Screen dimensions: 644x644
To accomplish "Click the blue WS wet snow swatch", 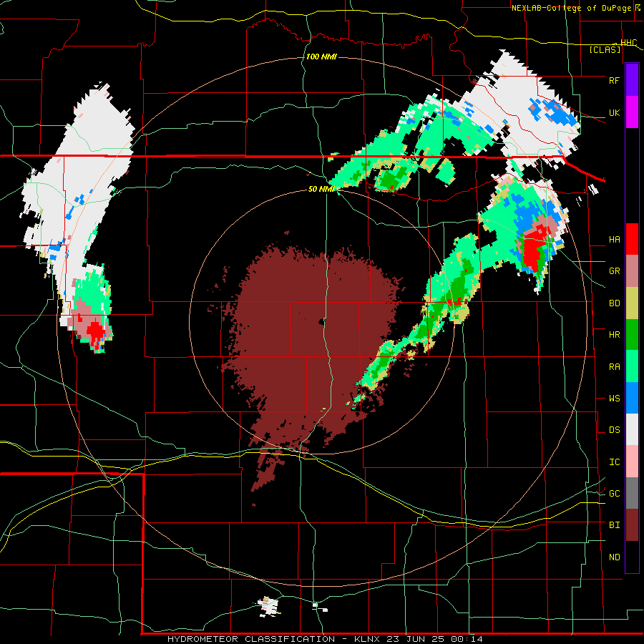I will pyautogui.click(x=632, y=398).
